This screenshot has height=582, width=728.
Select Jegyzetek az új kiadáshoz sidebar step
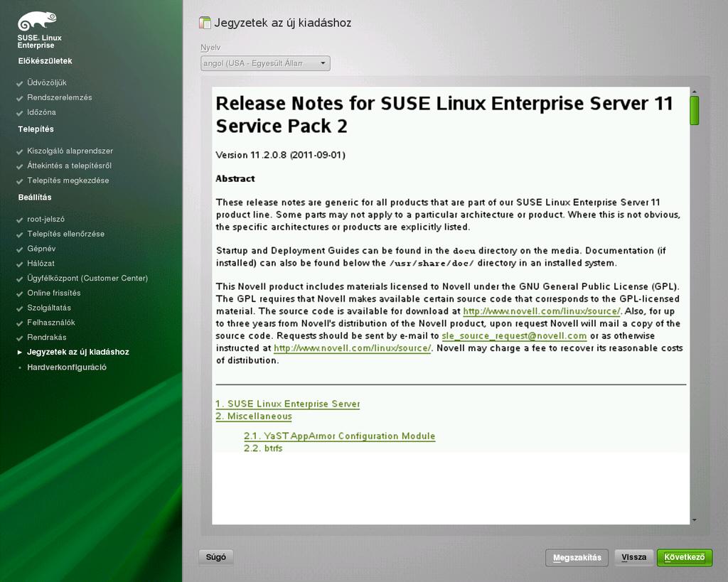(78, 352)
